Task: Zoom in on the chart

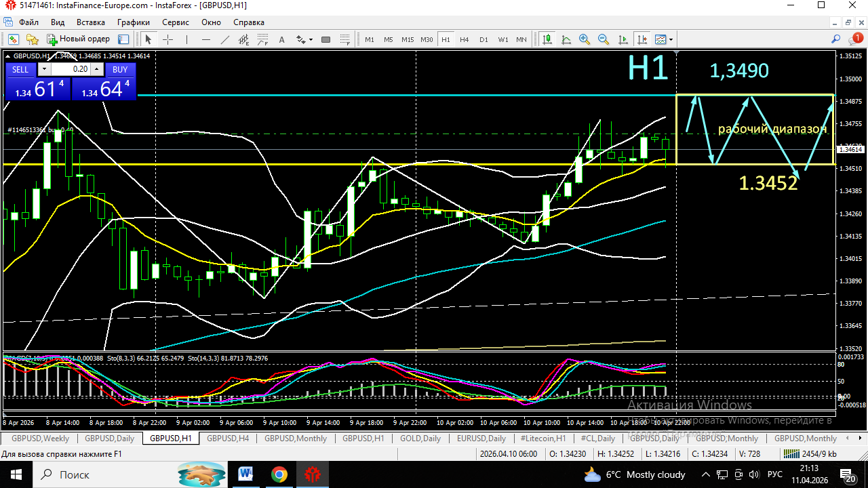Action: pos(585,39)
